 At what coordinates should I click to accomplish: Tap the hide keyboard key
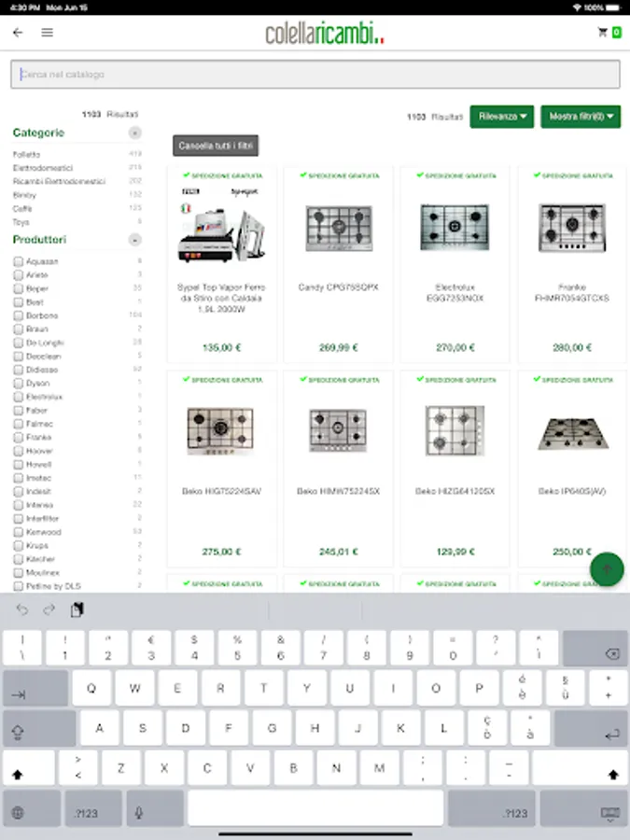583,808
